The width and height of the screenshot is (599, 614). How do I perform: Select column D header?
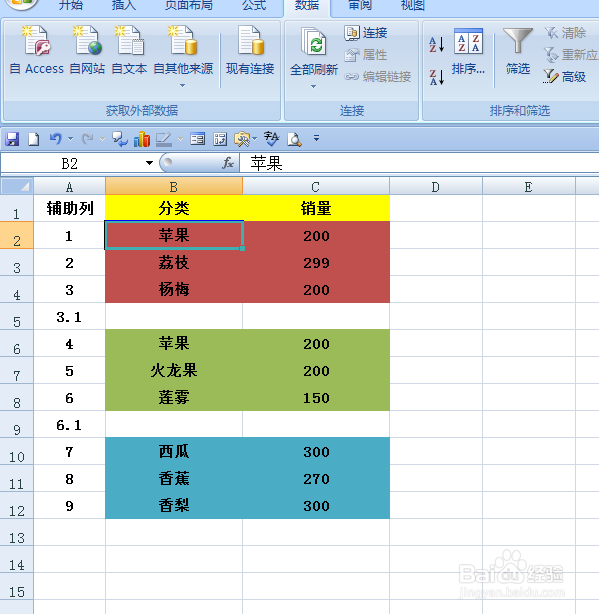tap(436, 186)
